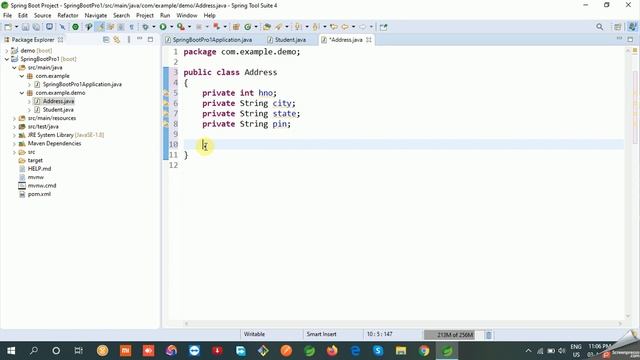Select HELP.md in Package Explorer
This screenshot has width=640, height=360.
(x=39, y=169)
